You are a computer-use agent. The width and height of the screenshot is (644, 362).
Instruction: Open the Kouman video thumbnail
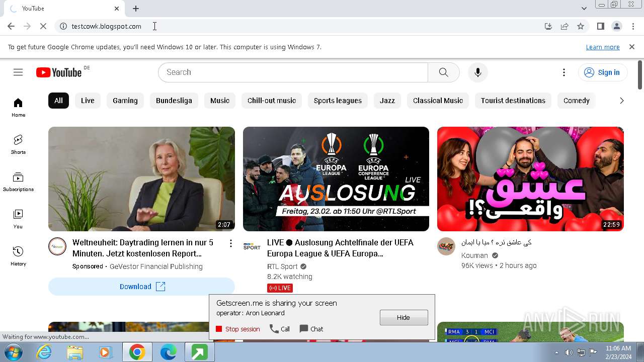coord(530,179)
